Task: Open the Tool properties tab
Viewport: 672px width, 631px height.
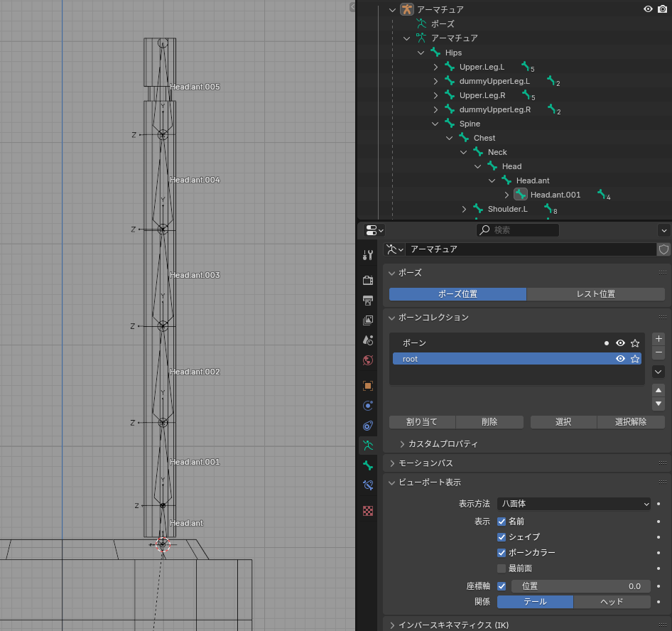Action: (367, 254)
